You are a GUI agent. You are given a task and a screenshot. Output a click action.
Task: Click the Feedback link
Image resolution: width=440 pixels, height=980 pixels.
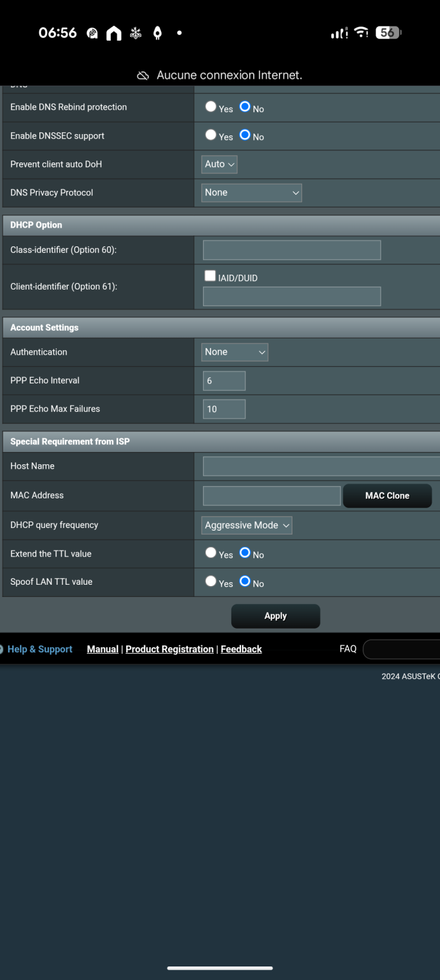(x=241, y=649)
